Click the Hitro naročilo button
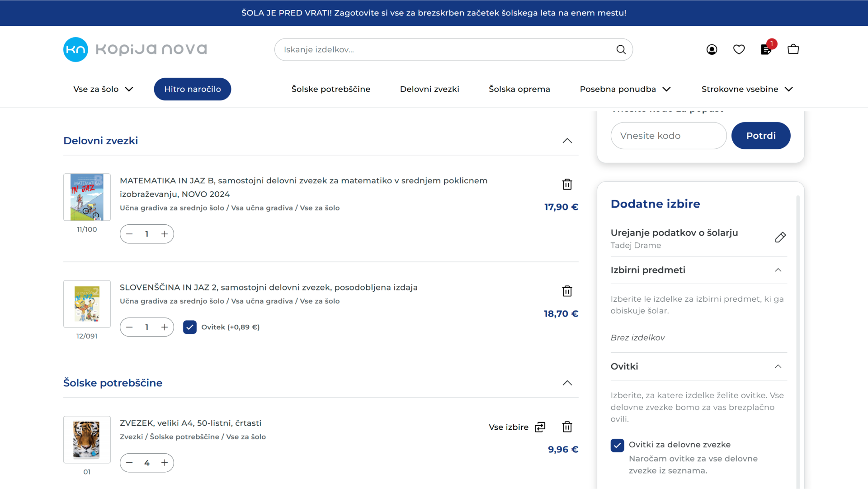This screenshot has height=489, width=868. coord(192,89)
